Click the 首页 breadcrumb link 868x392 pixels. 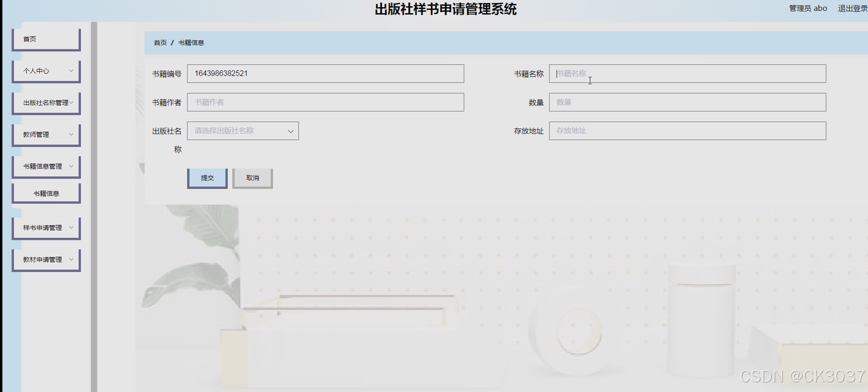[x=160, y=43]
